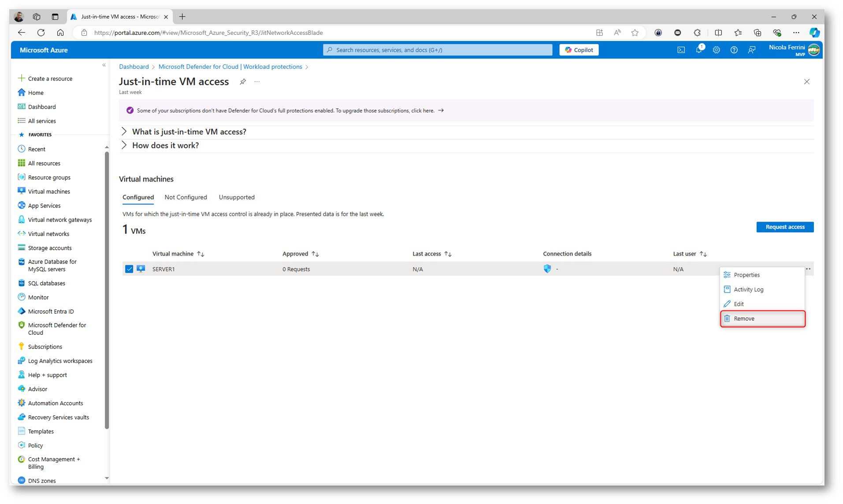This screenshot has height=504, width=843.
Task: Open the feedback icon in header
Action: [x=752, y=50]
